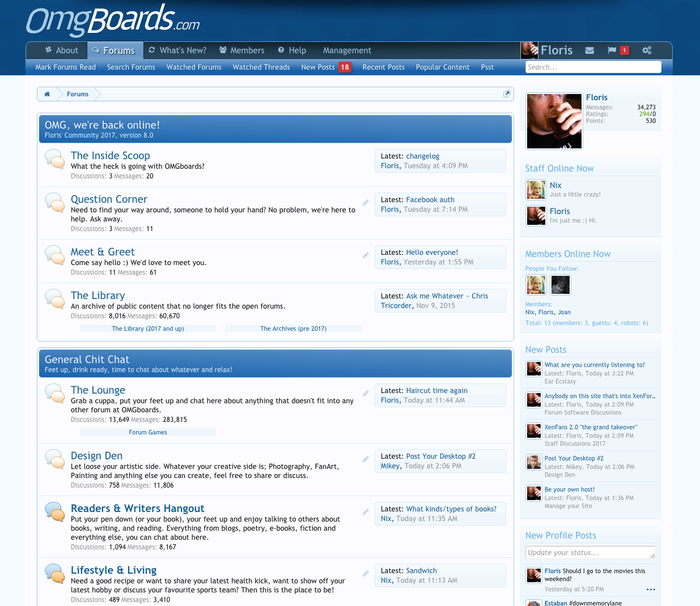Open the Haircut time again thread
Screen dimensions: 700x606
[x=437, y=390]
